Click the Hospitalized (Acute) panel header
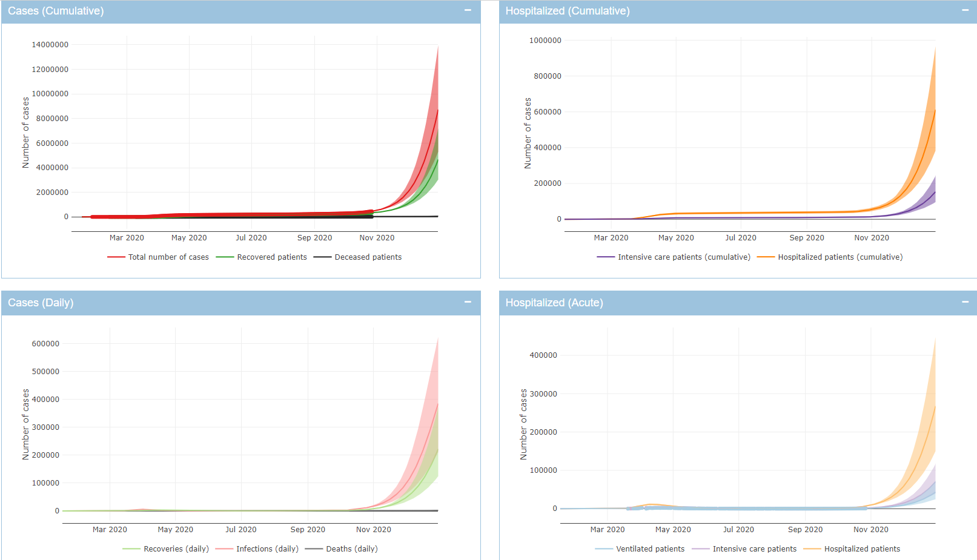The image size is (977, 560). coord(554,303)
